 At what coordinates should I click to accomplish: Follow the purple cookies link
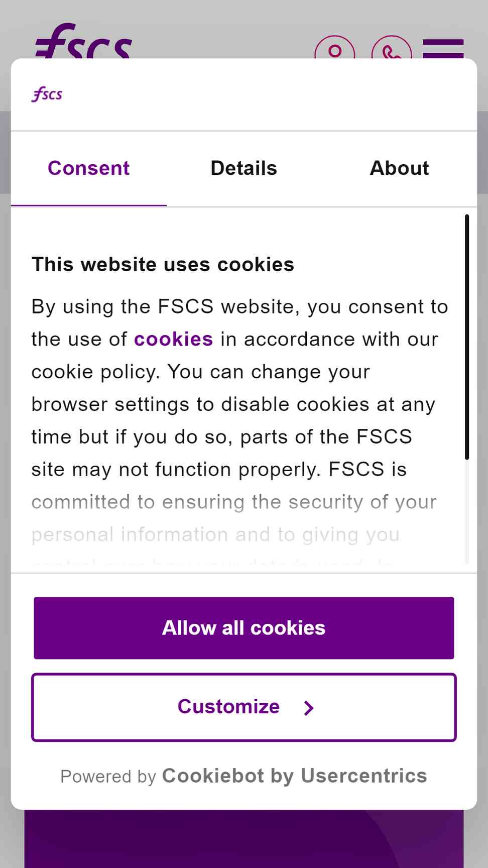pyautogui.click(x=174, y=339)
